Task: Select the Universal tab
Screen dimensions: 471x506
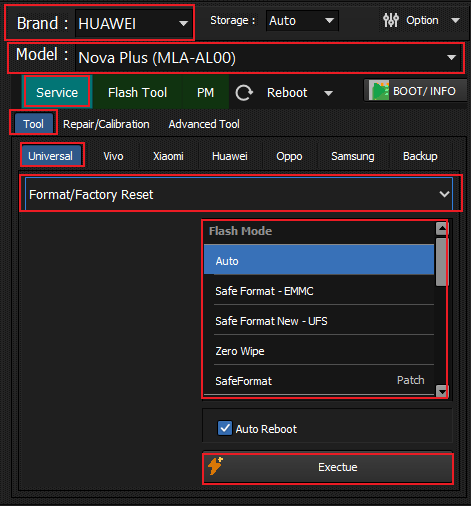Action: click(50, 156)
